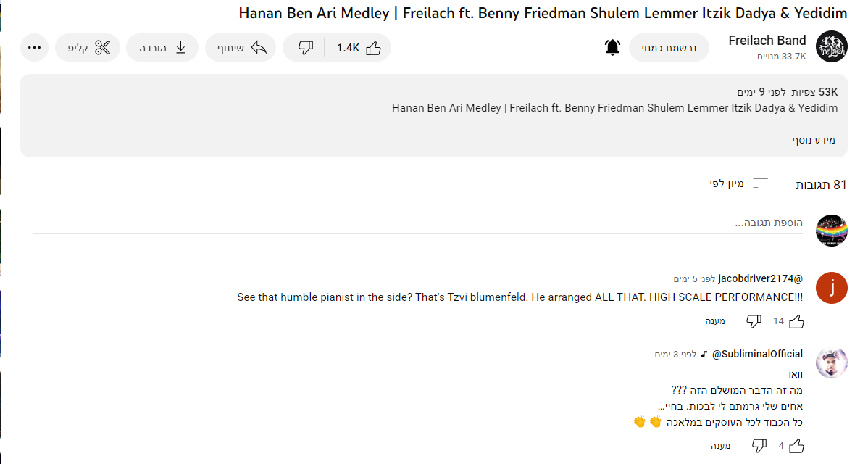
Task: Click the subscribed button for Freilach Band
Action: point(669,48)
